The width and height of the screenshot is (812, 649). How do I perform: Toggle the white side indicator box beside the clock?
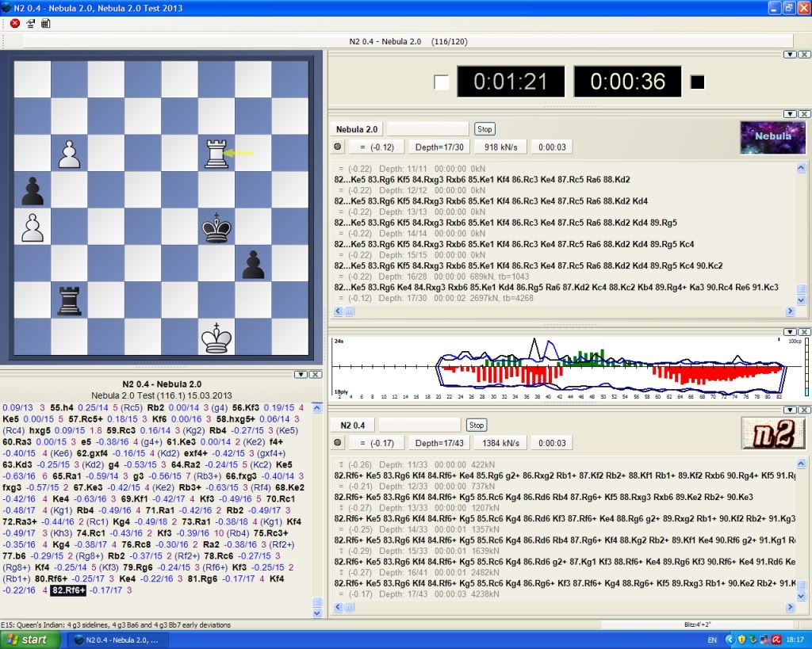pyautogui.click(x=442, y=82)
